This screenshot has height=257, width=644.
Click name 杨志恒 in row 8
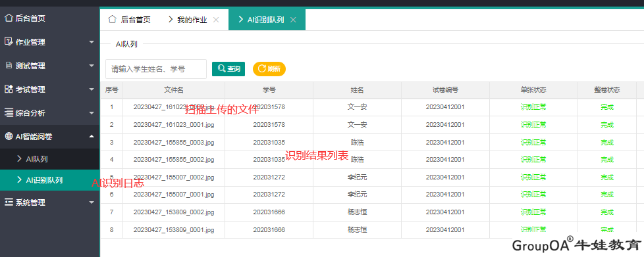[x=358, y=229]
